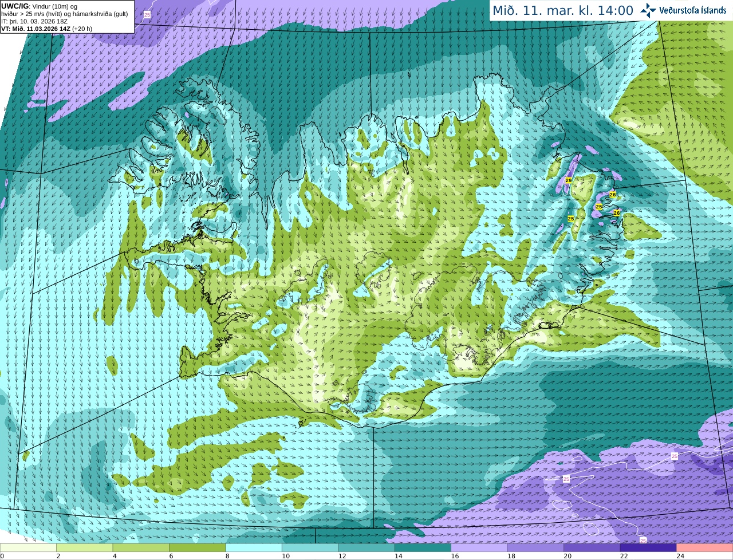
Task: Click the legend scale value 14
Action: coord(399,556)
